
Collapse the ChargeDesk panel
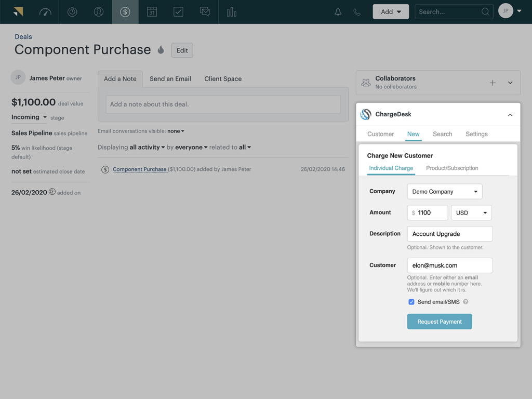click(510, 115)
